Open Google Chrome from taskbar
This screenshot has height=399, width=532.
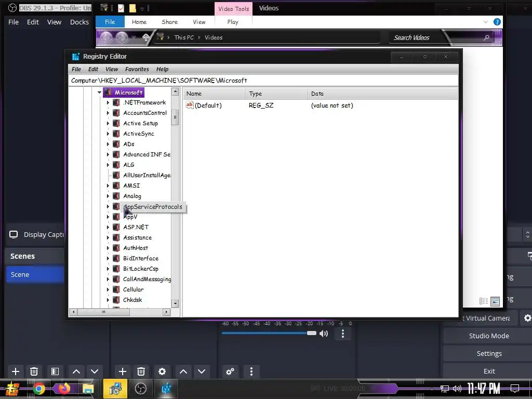(x=39, y=389)
